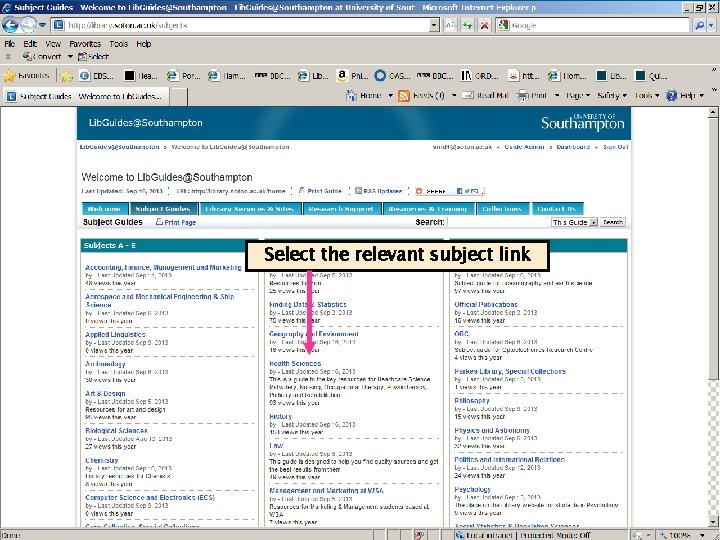This screenshot has height=540, width=720.
Task: Open the Amazon bookmark in Favorites bar
Action: coord(352,76)
